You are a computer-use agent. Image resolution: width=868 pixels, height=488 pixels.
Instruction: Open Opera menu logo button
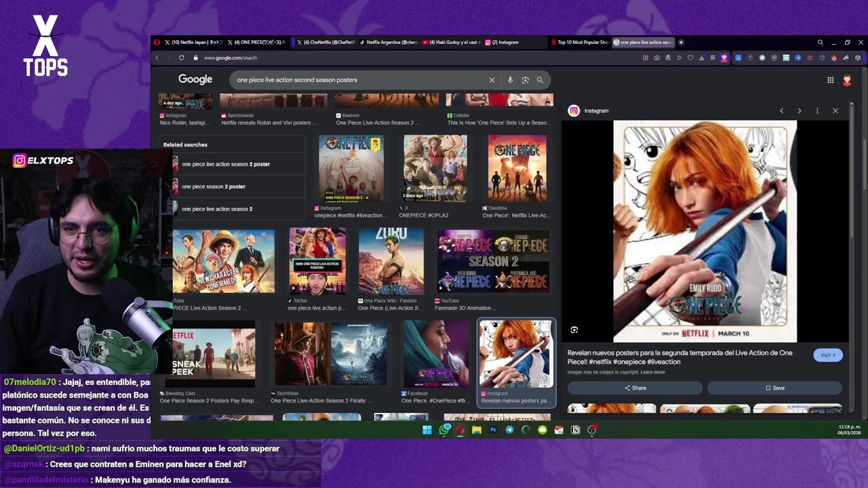coord(157,42)
